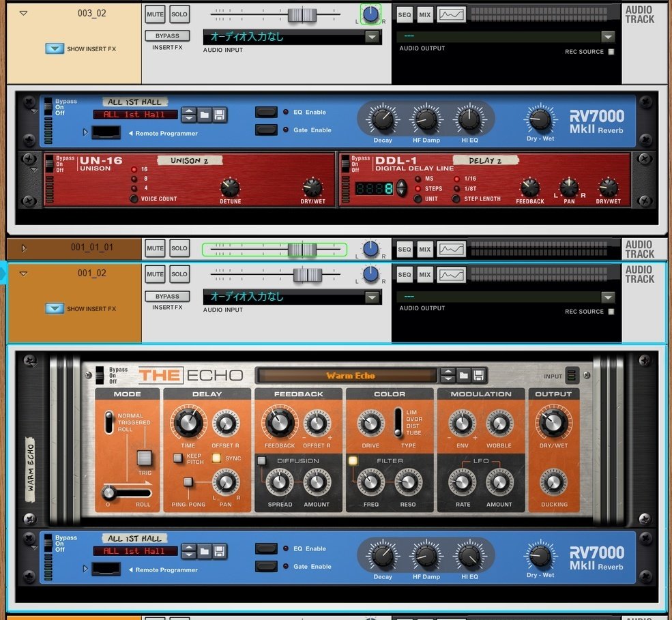Collapse track 003_02 with its triangle

[24, 13]
